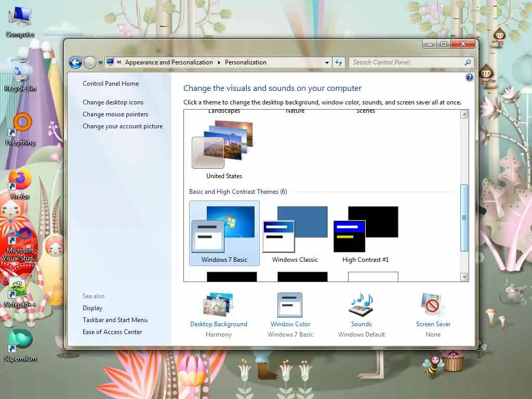
Task: Click the Everything desktop shortcut
Action: pos(20,129)
